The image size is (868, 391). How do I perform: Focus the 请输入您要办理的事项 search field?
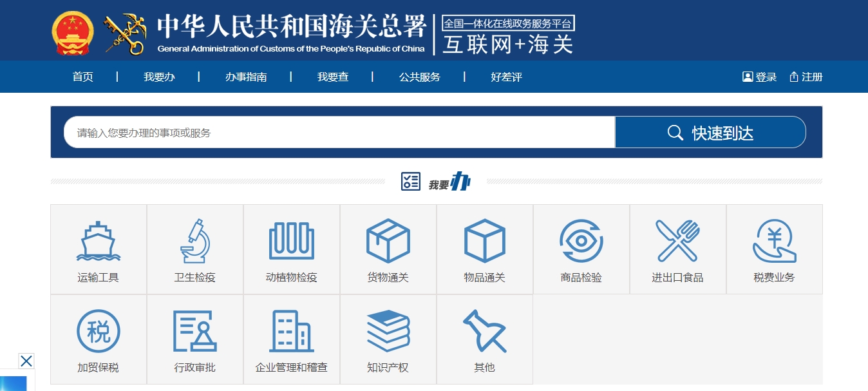point(339,133)
